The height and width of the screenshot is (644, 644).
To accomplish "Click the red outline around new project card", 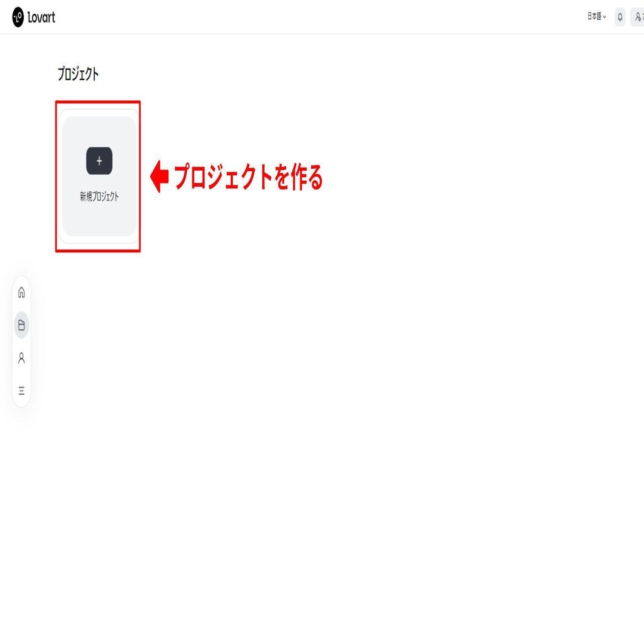I will tap(98, 102).
